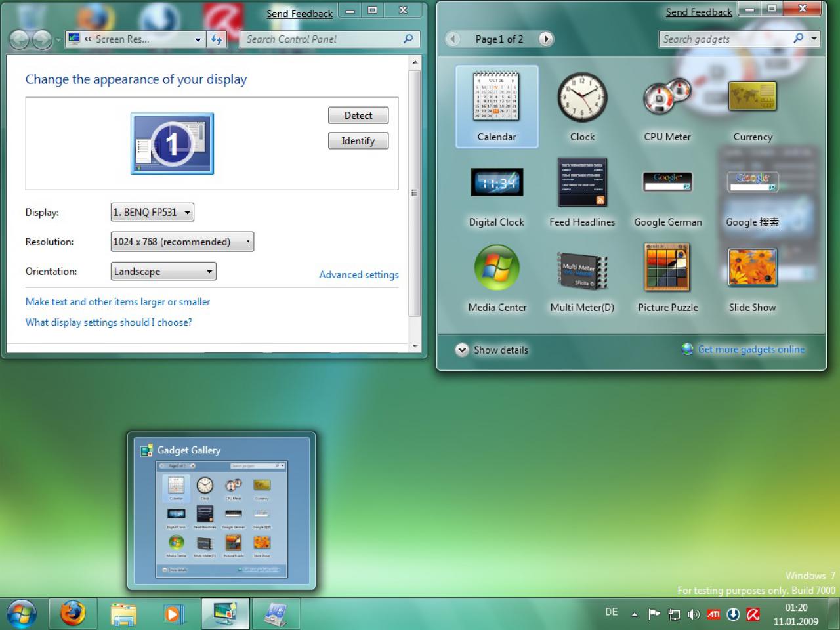The height and width of the screenshot is (630, 840).
Task: Expand the Control Panel address dropdown arrow
Action: click(198, 39)
